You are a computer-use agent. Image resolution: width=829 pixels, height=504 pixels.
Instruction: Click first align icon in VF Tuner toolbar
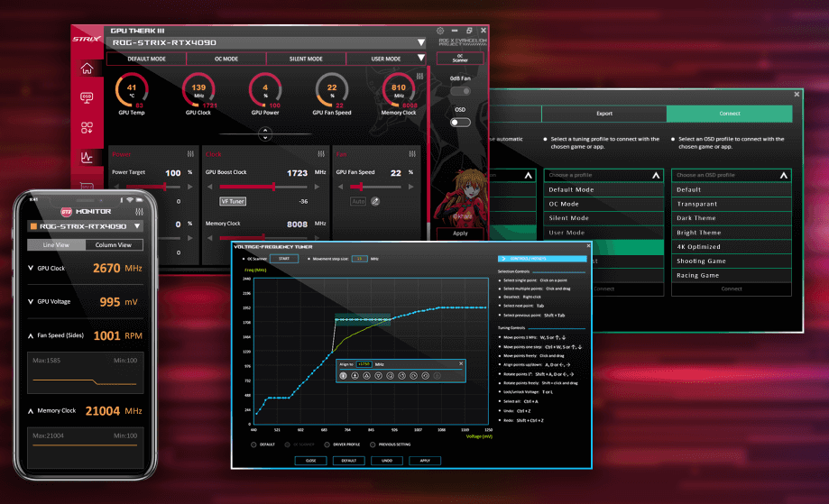pyautogui.click(x=343, y=376)
